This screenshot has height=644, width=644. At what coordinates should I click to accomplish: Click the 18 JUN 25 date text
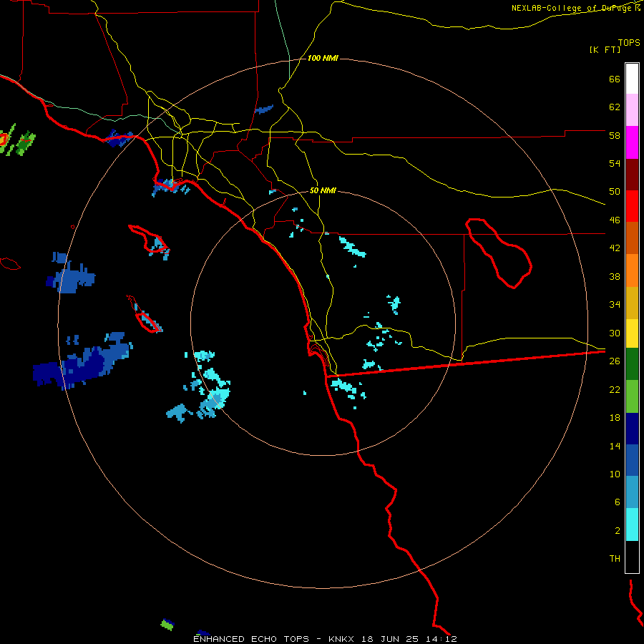click(x=390, y=639)
